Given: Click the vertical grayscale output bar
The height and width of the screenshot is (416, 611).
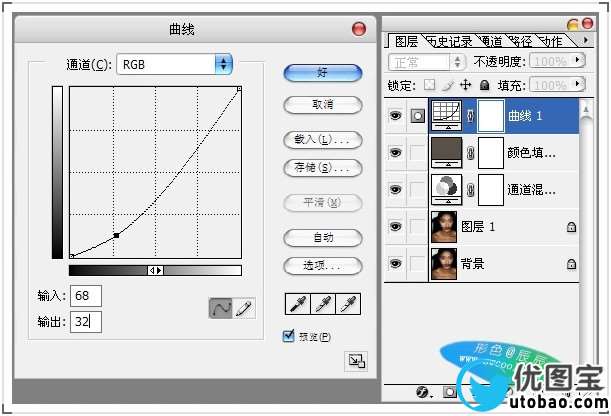Looking at the screenshot, I should 57,172.
